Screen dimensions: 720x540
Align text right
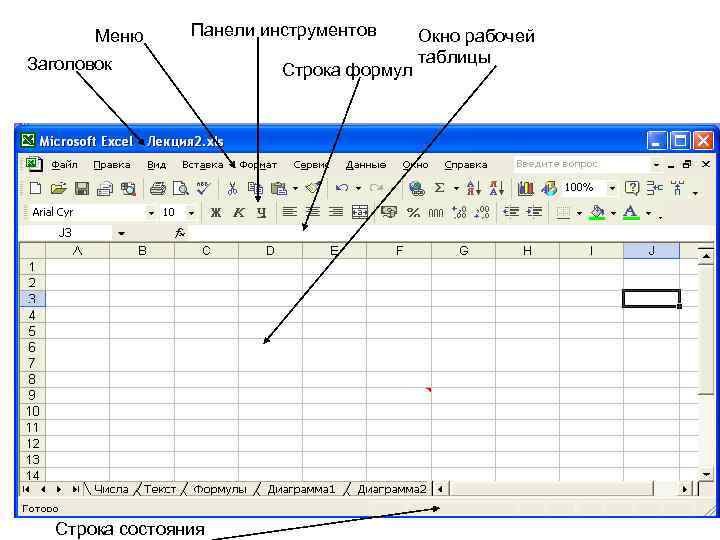(336, 212)
